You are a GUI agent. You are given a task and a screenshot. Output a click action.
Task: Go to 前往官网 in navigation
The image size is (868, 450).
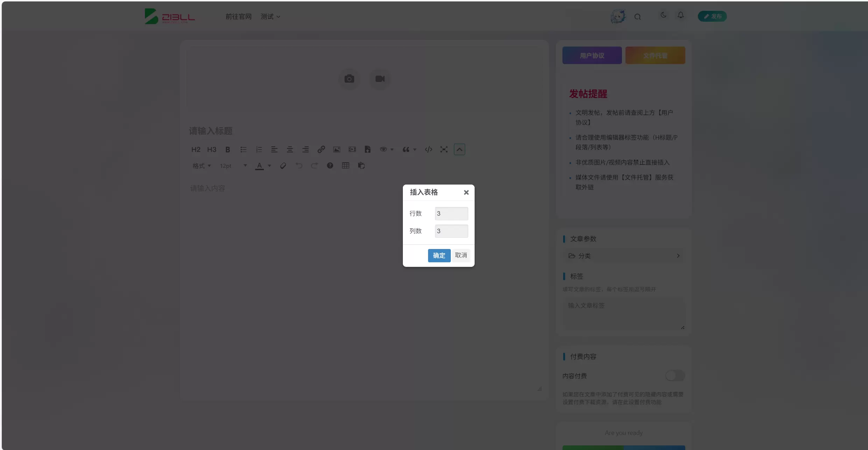point(238,17)
